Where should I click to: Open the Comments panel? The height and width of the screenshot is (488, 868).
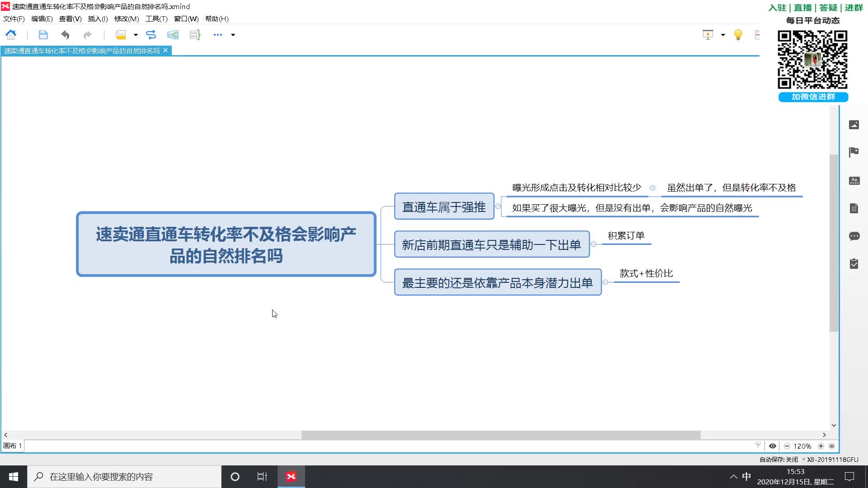[854, 236]
